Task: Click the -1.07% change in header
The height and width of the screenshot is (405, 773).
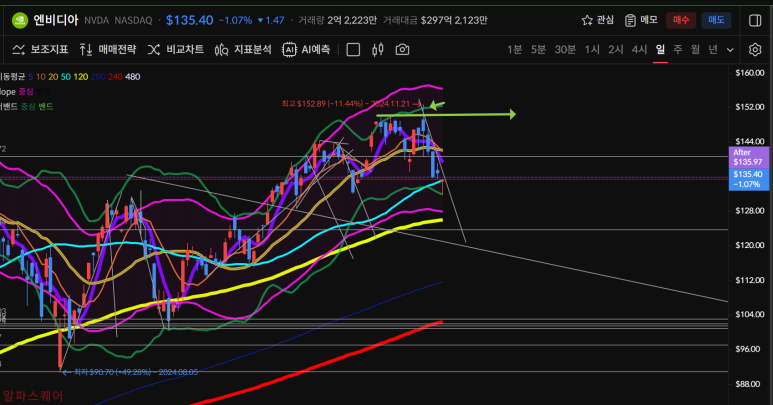Action: pos(235,21)
